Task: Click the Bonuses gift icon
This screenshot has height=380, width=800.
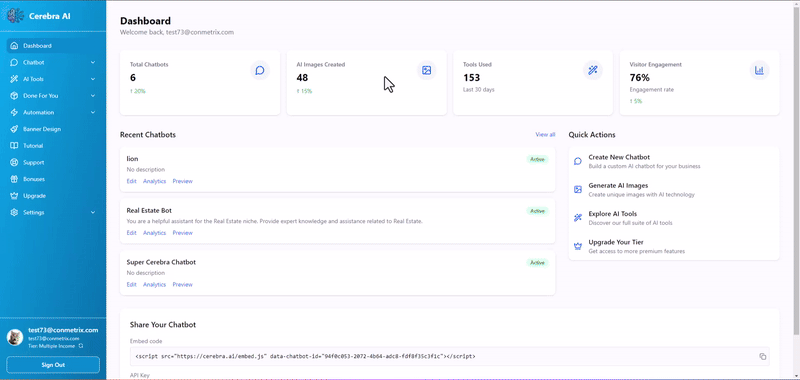Action: coord(14,179)
